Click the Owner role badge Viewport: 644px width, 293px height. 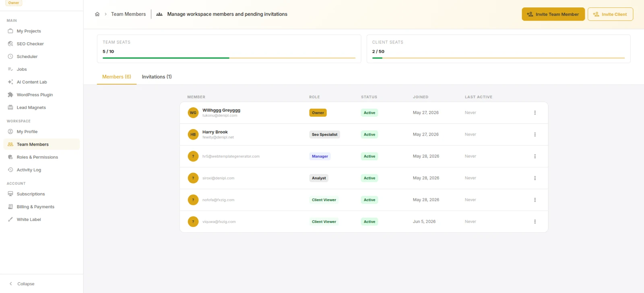[318, 113]
